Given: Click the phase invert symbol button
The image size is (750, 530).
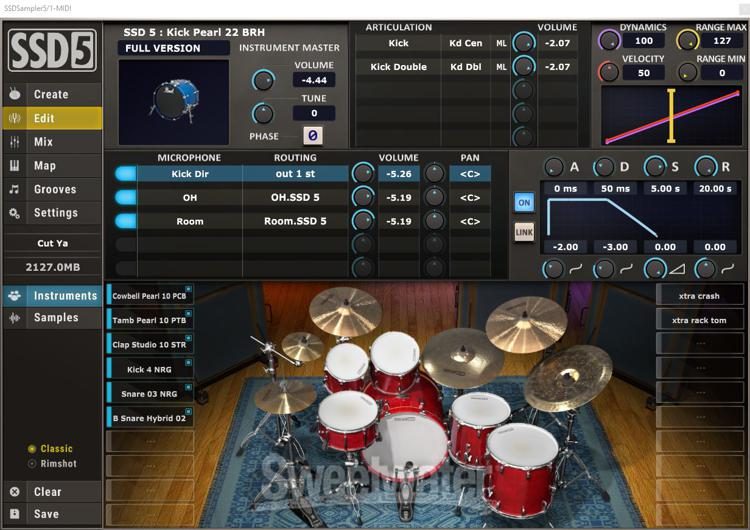Looking at the screenshot, I should [313, 136].
